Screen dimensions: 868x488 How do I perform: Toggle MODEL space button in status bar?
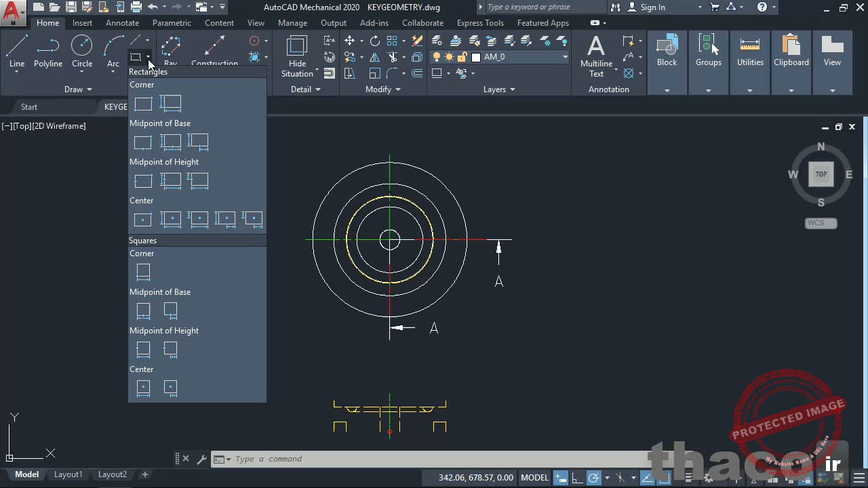pyautogui.click(x=534, y=478)
